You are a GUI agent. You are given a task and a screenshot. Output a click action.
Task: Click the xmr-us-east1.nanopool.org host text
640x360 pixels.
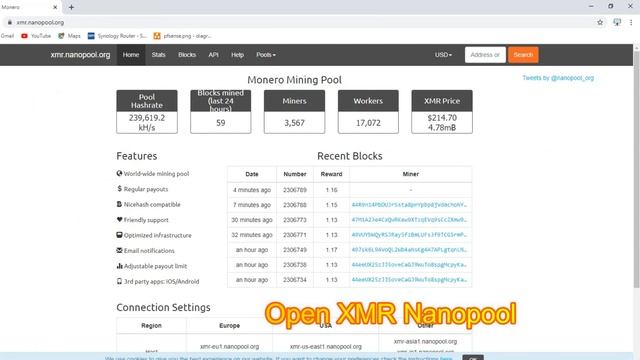tap(326, 346)
